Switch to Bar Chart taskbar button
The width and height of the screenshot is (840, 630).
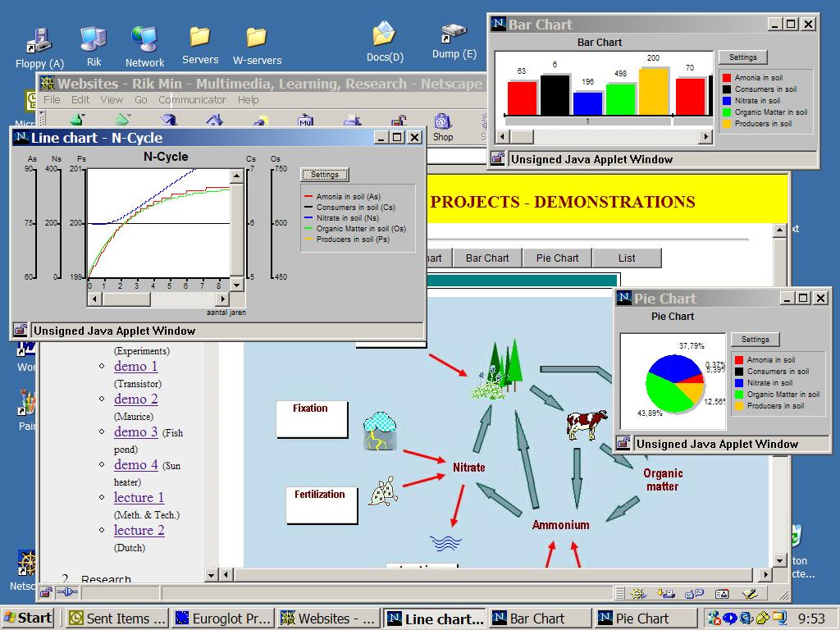[540, 619]
